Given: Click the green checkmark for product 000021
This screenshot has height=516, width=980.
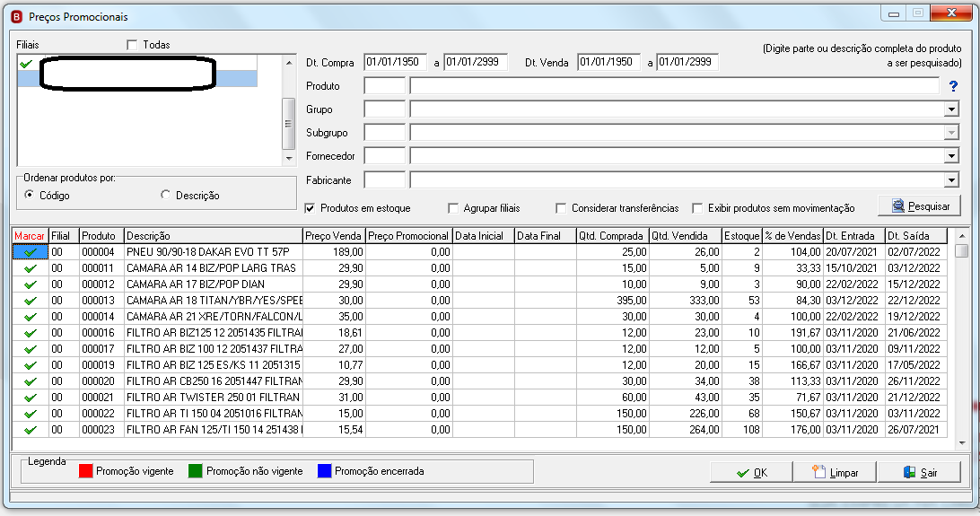Looking at the screenshot, I should click(x=31, y=398).
